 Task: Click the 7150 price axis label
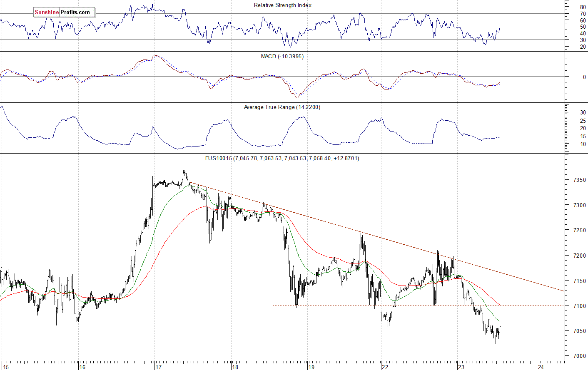[580, 281]
